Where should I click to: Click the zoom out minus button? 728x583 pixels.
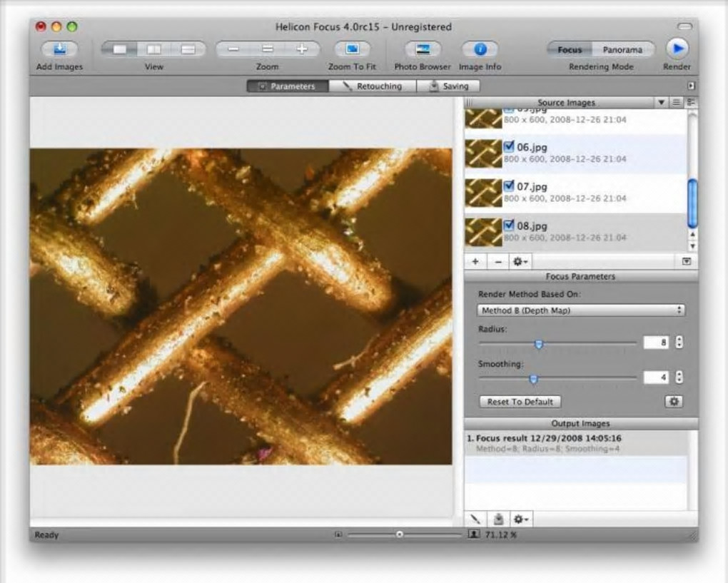[x=233, y=50]
